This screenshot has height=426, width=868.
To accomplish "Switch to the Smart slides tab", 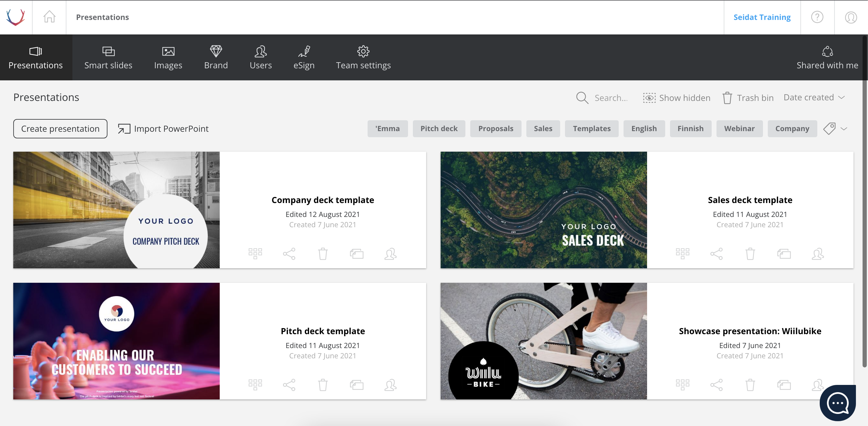I will 108,57.
